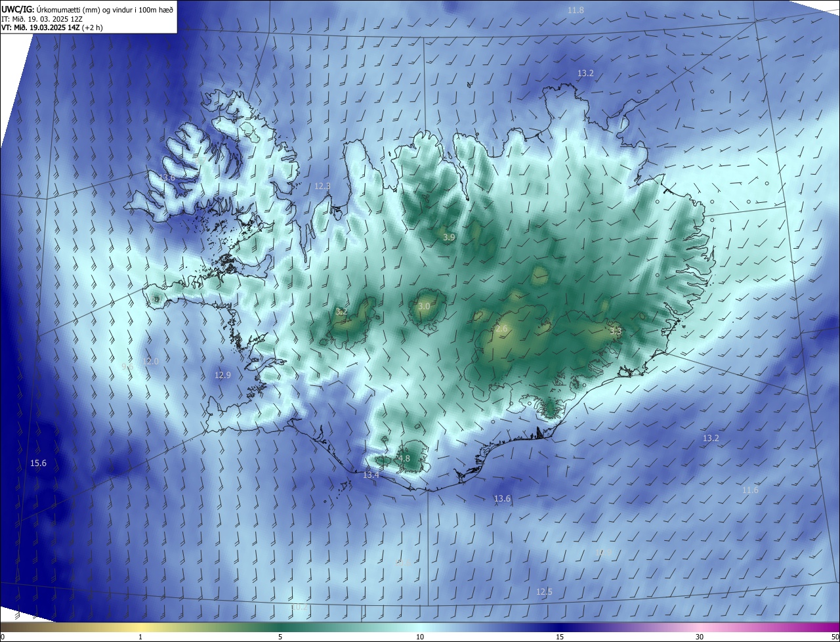
Task: Click the 'VT: Mið. 19.03.2025 14Z (+2 h)' line
Action: (x=52, y=28)
